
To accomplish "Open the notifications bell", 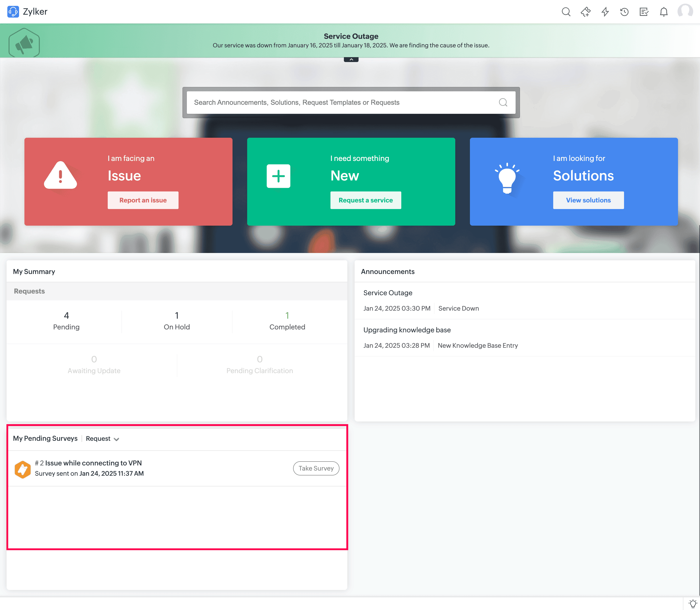I will pyautogui.click(x=664, y=12).
